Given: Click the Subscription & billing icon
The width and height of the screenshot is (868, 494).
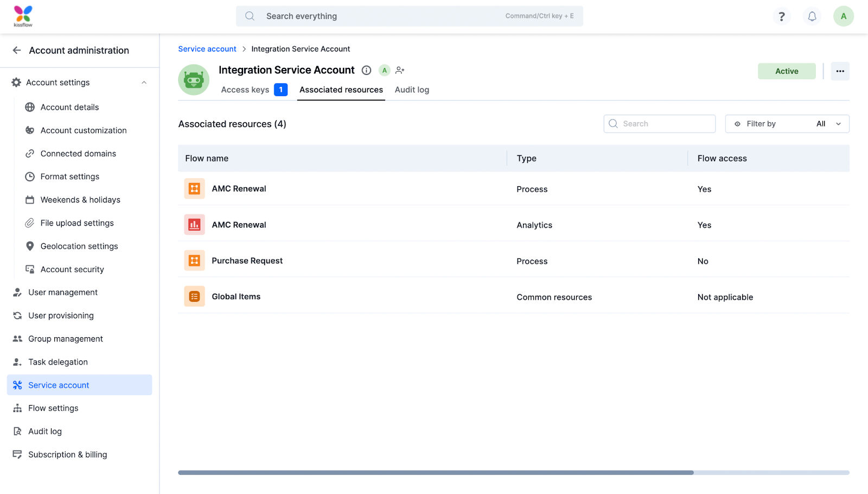Looking at the screenshot, I should 17,454.
